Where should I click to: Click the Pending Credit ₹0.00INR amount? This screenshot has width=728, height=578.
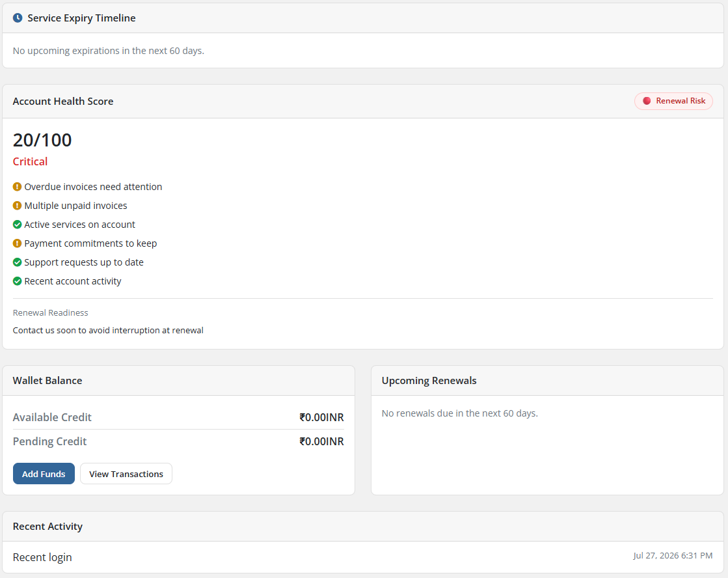(x=322, y=441)
